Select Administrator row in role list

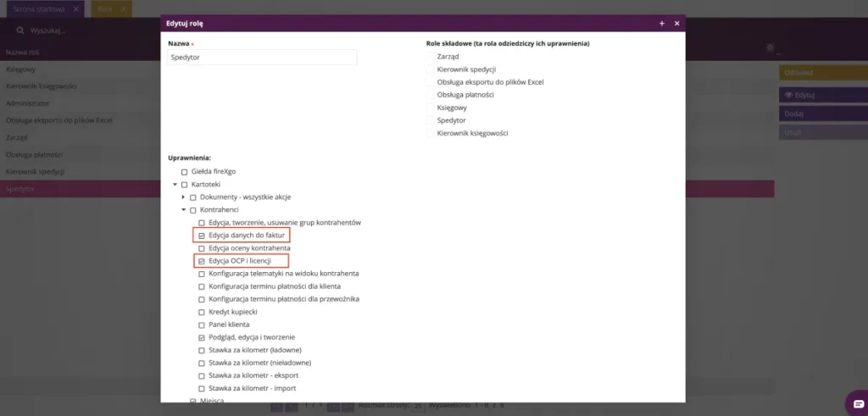click(x=81, y=103)
